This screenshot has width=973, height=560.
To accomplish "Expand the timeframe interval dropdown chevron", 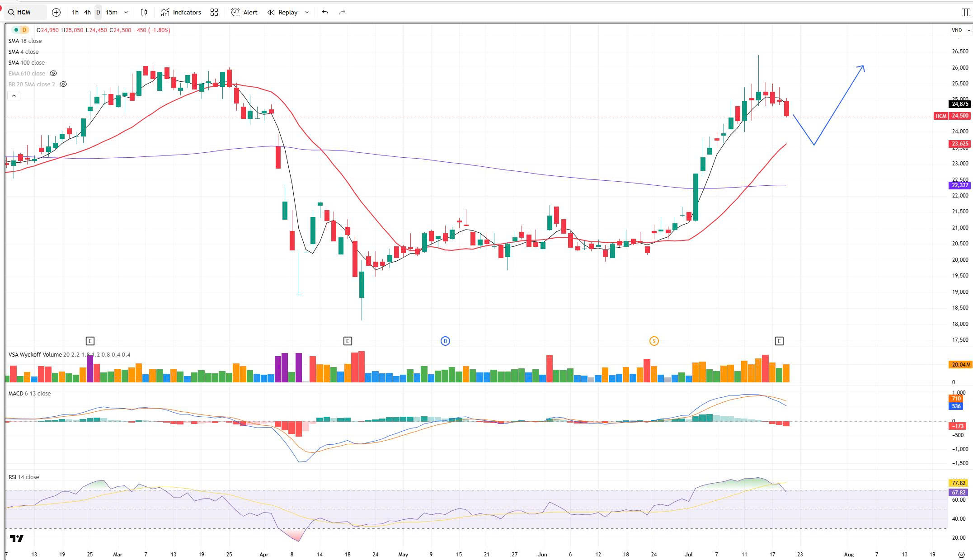I will [x=126, y=12].
